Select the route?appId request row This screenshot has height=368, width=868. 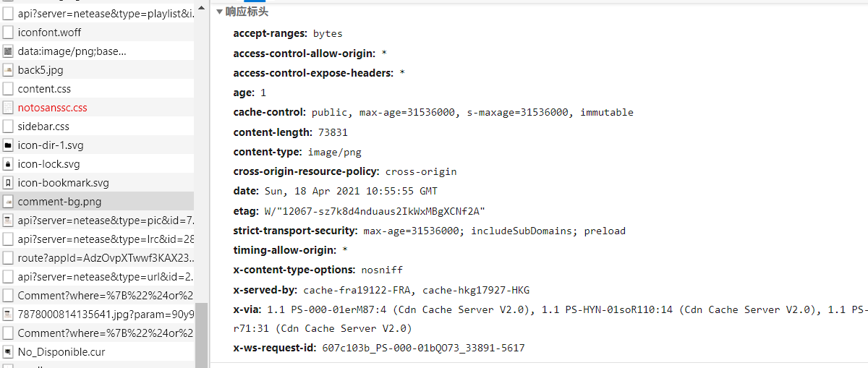tap(97, 258)
